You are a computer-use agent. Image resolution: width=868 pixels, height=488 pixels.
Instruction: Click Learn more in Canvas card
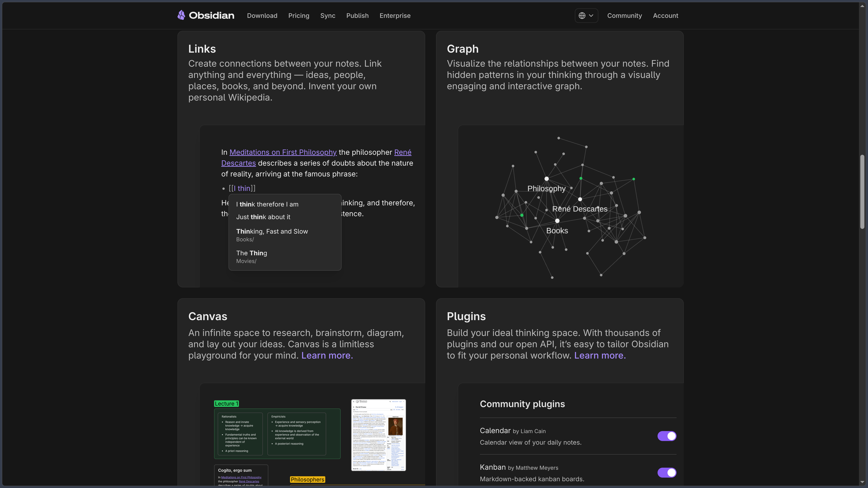[327, 355]
